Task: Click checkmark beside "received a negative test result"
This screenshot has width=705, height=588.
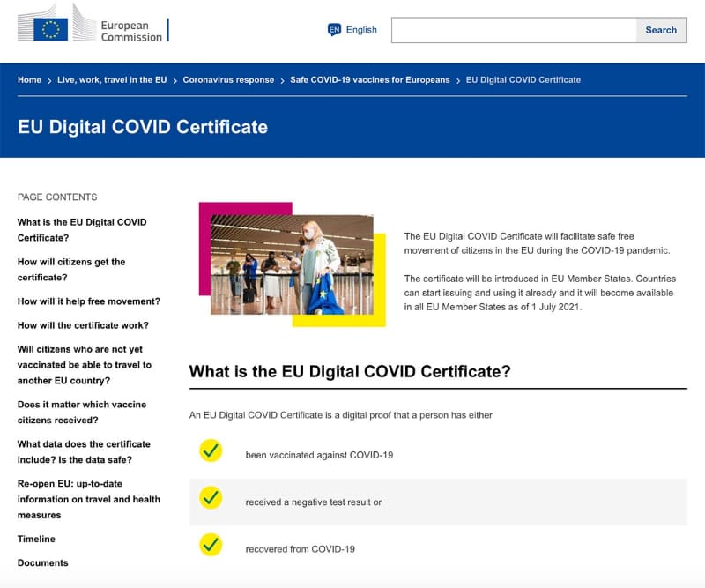Action: click(210, 500)
